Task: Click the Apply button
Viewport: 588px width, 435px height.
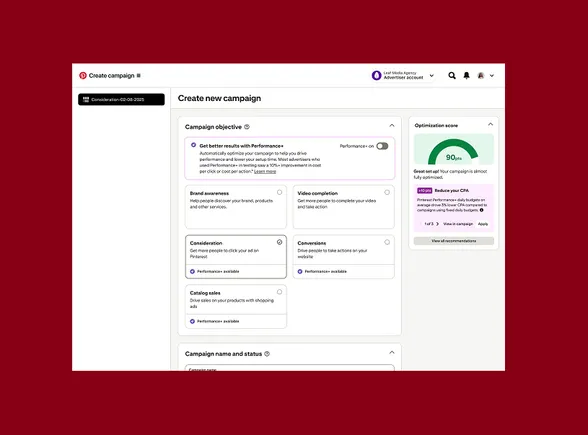Action: click(x=483, y=224)
